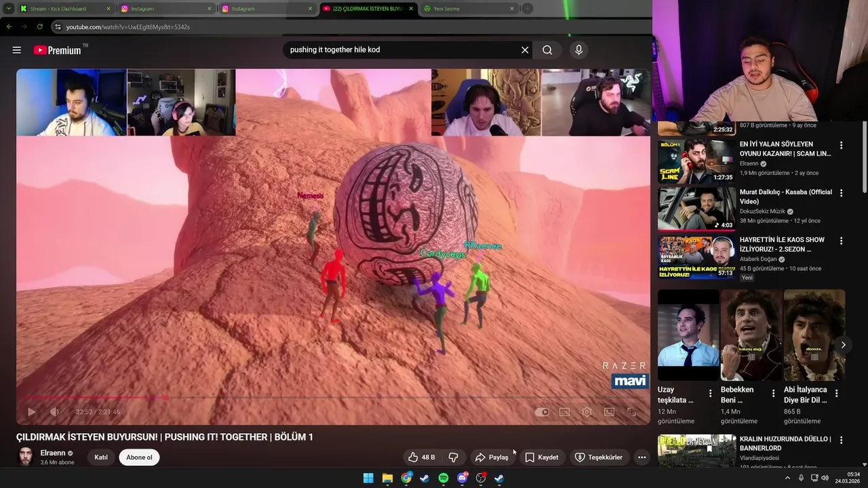Image resolution: width=868 pixels, height=488 pixels.
Task: Open the EN İYİ YALAN SÖYLEYEN title
Action: tap(785, 149)
